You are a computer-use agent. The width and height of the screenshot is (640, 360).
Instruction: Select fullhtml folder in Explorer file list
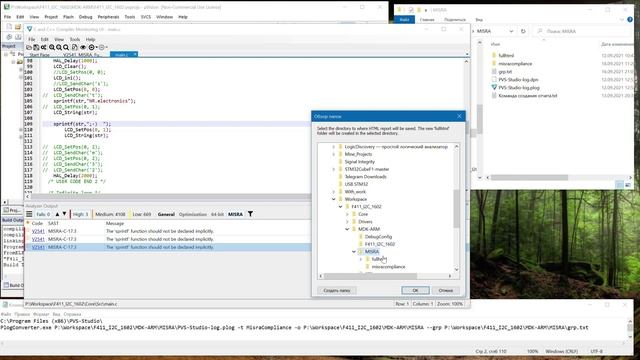tap(506, 56)
